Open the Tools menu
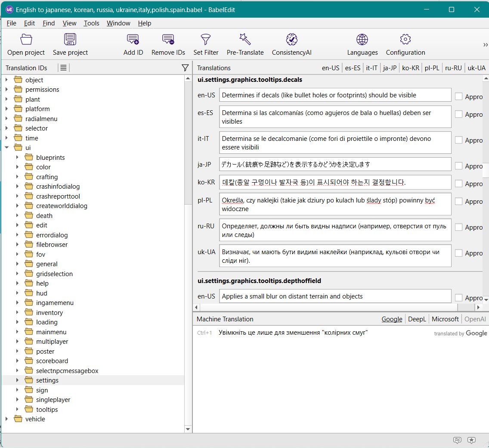 point(91,23)
